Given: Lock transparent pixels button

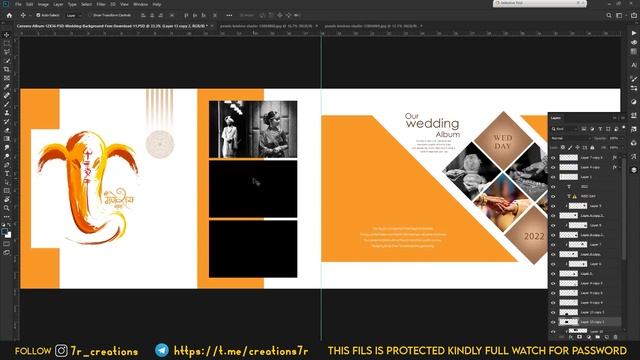Looking at the screenshot, I should [562, 147].
